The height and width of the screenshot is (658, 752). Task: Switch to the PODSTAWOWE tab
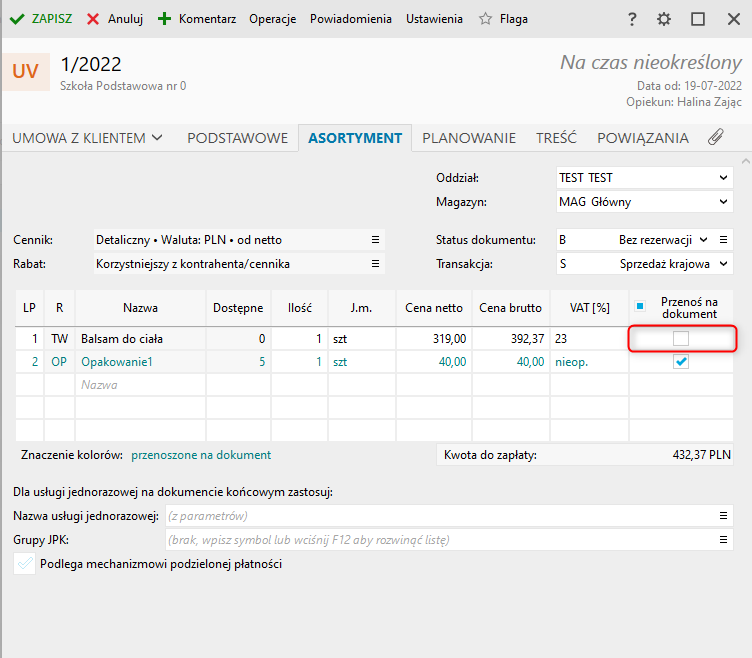[x=237, y=138]
